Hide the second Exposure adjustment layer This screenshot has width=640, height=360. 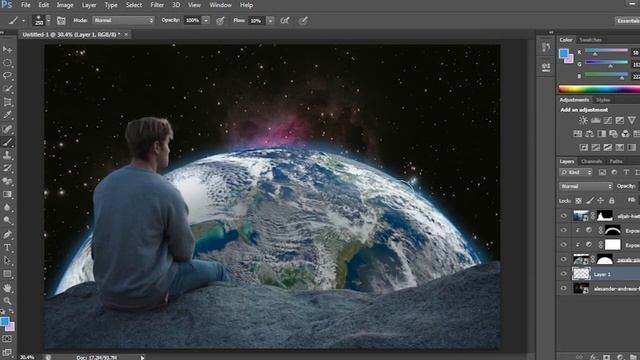564,245
